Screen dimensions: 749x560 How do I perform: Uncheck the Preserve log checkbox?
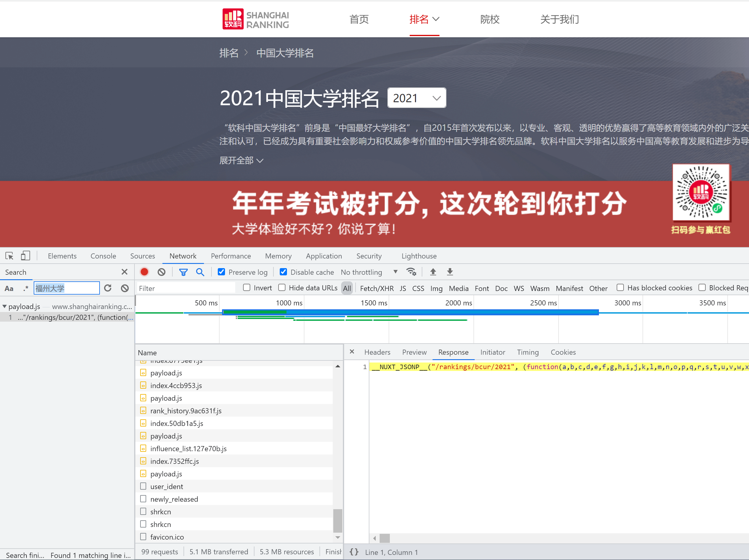point(221,272)
